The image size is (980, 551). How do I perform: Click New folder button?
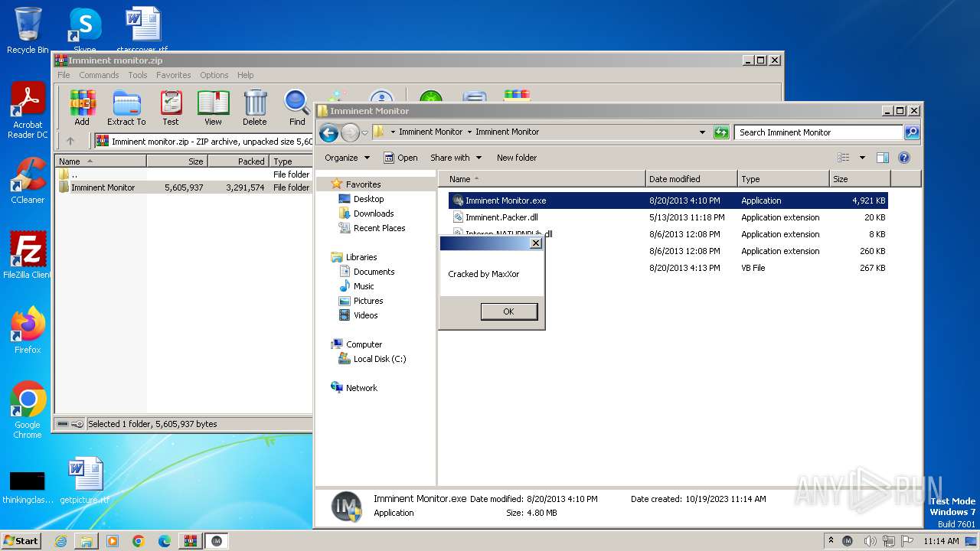(x=517, y=158)
